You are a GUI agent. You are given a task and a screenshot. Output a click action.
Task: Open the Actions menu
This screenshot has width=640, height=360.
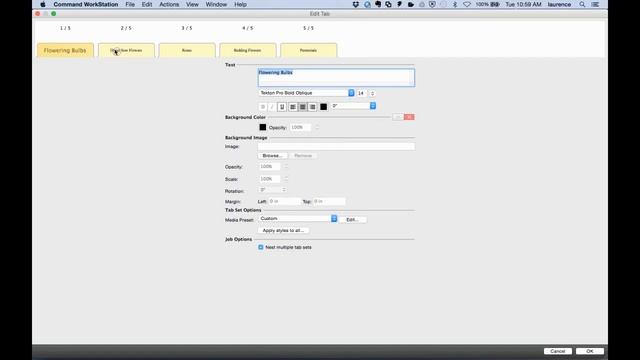[169, 4]
